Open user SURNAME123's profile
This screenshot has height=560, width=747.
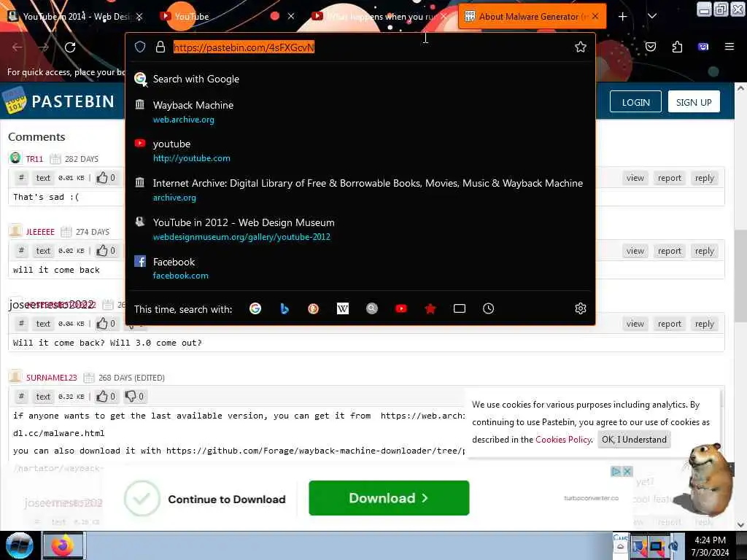click(x=52, y=378)
